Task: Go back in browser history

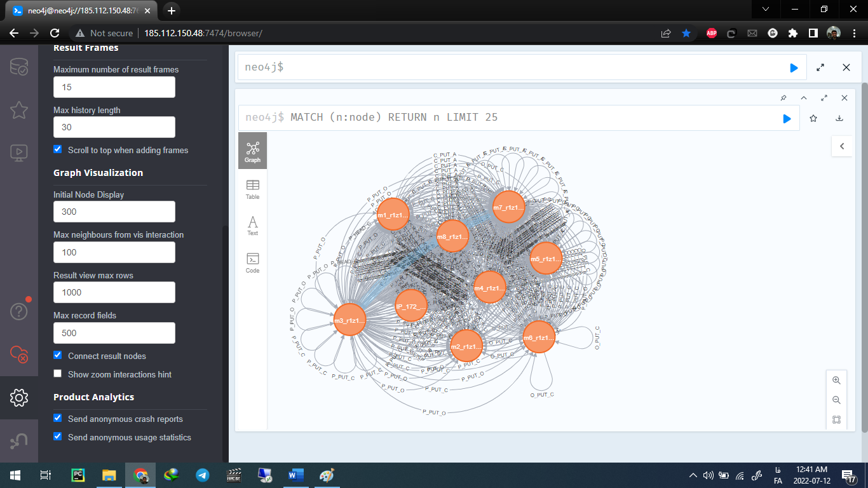Action: point(14,33)
